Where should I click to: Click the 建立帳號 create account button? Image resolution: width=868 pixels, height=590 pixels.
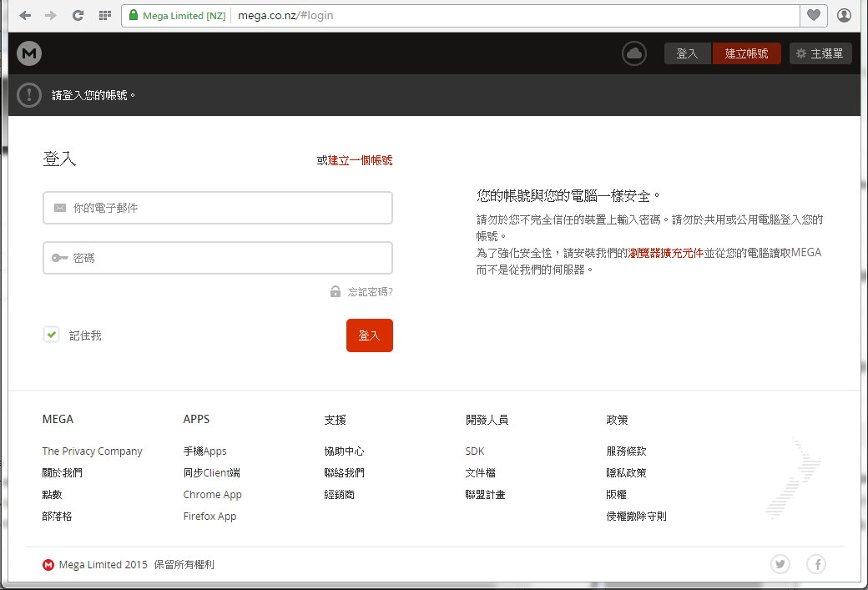coord(746,53)
